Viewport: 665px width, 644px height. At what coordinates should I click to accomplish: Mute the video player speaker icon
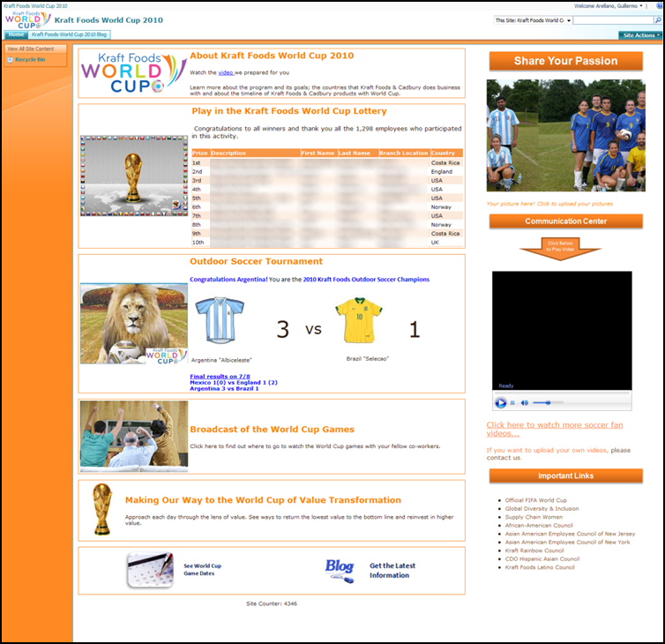(524, 402)
